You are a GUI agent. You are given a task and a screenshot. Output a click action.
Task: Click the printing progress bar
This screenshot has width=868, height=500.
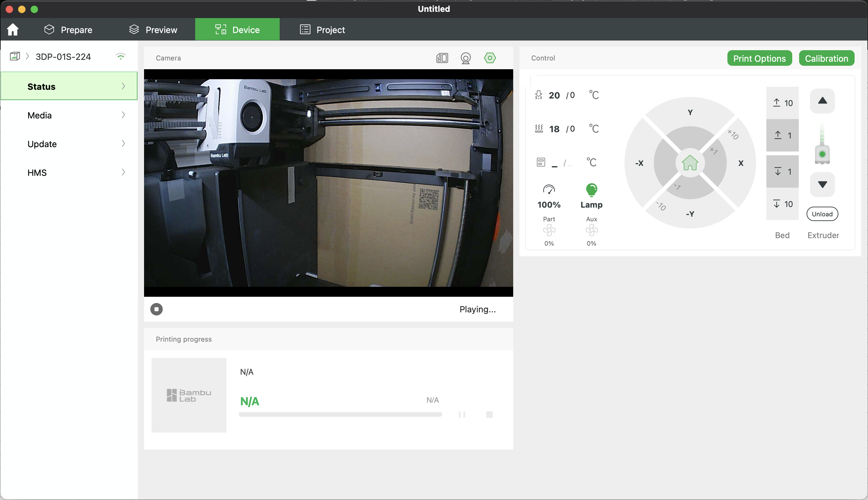click(340, 415)
